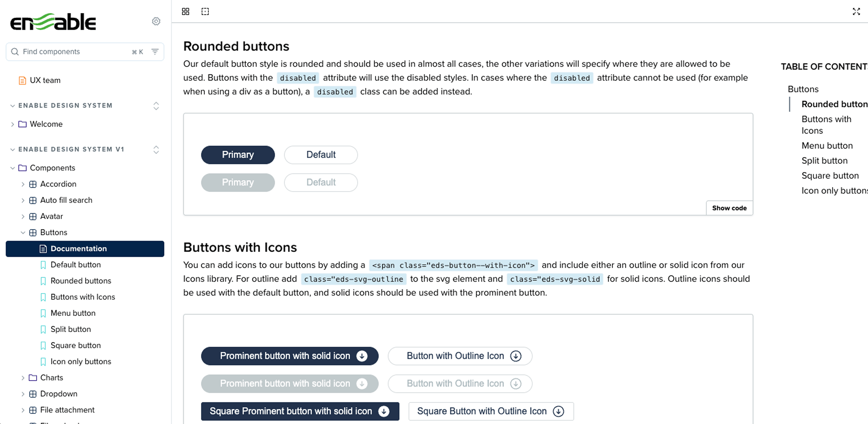This screenshot has width=868, height=424.
Task: Expand all items in Enable Design System
Action: (156, 106)
